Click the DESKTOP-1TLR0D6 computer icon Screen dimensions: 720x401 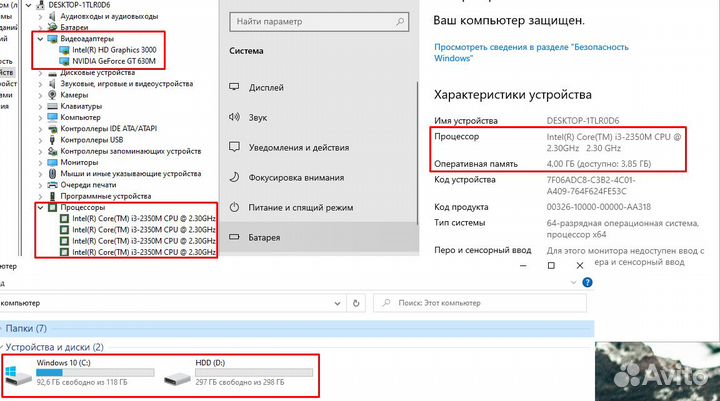point(40,5)
